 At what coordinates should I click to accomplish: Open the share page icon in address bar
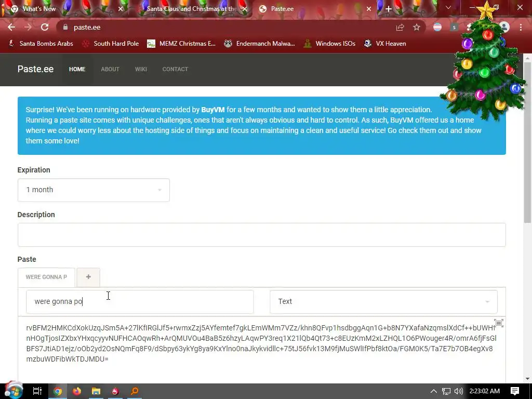tap(400, 27)
